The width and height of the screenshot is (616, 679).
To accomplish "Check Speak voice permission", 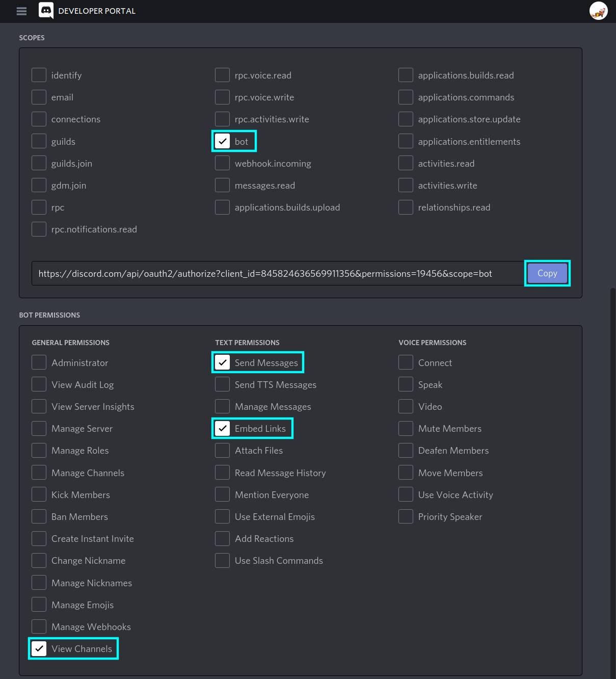I will (x=406, y=384).
